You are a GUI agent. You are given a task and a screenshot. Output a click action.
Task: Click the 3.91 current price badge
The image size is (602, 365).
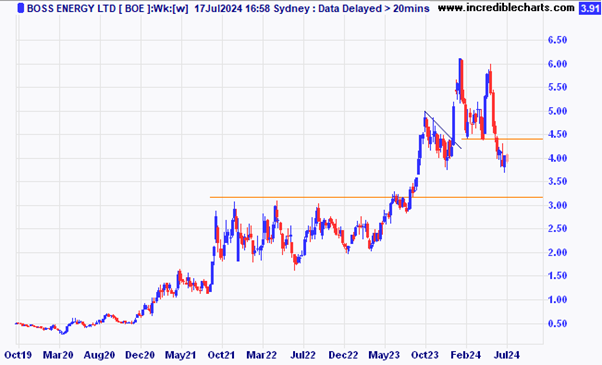589,8
